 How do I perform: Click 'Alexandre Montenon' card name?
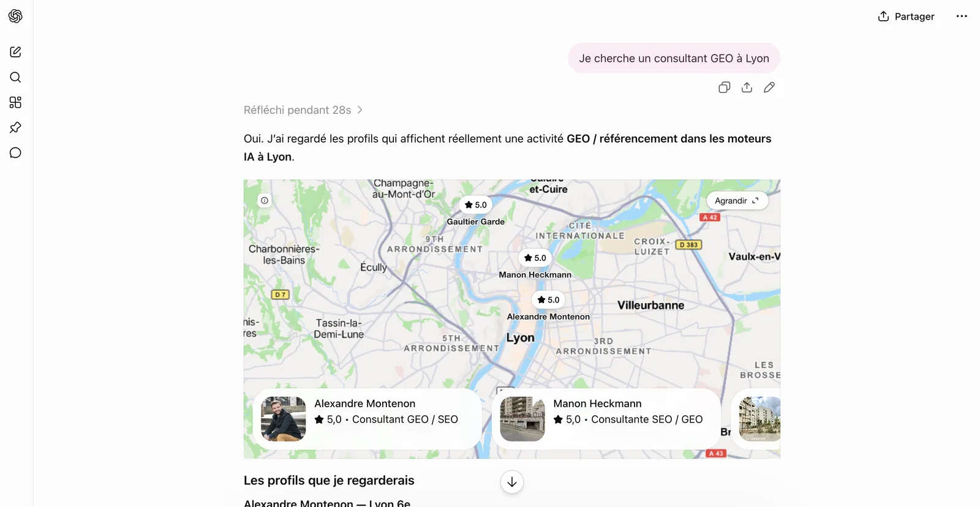click(365, 404)
